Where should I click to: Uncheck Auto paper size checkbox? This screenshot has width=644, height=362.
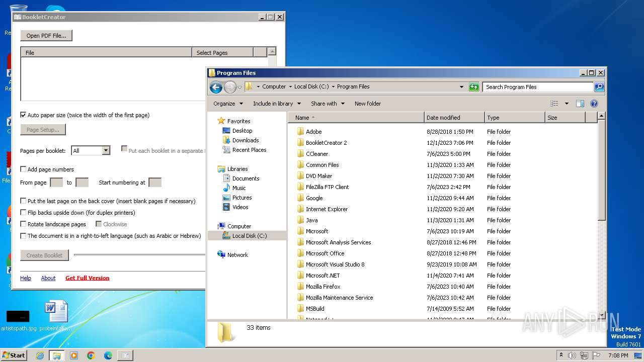[x=23, y=115]
